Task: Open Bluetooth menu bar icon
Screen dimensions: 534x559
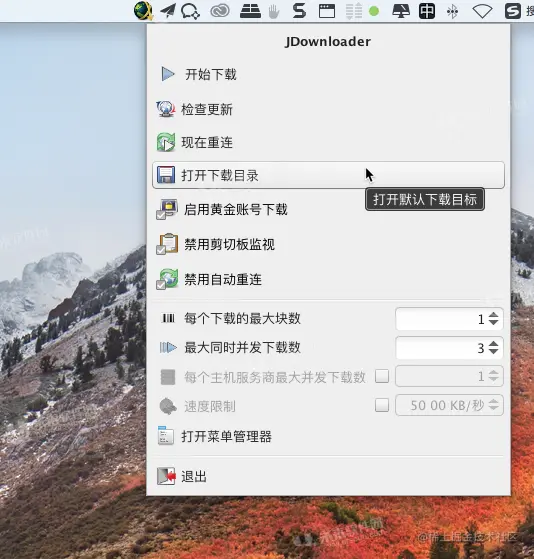Action: (452, 11)
